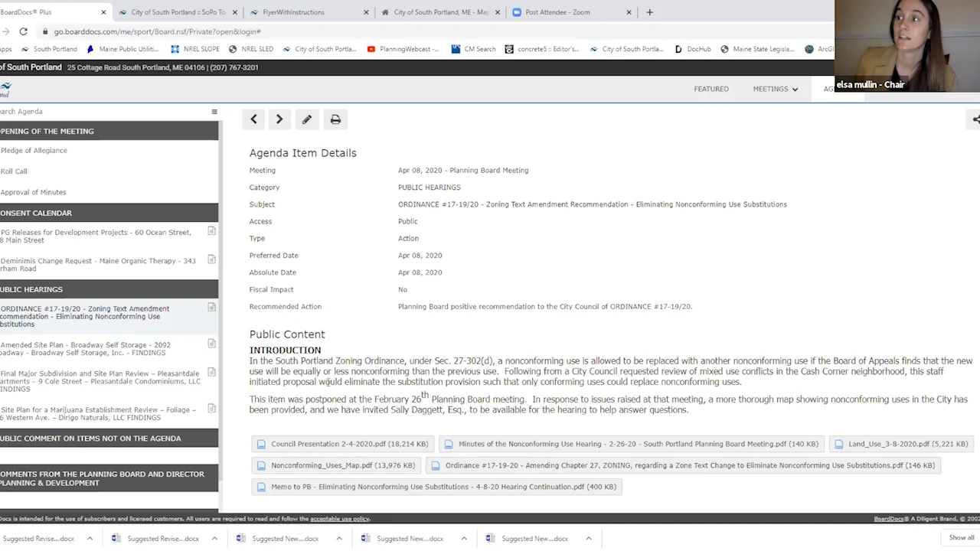Expand options for third Suggested New download

(x=589, y=539)
